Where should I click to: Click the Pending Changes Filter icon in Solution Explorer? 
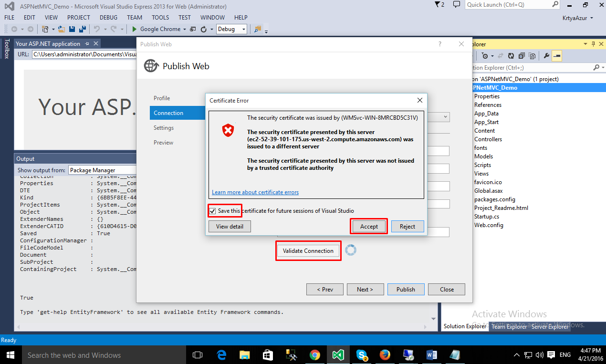(485, 56)
